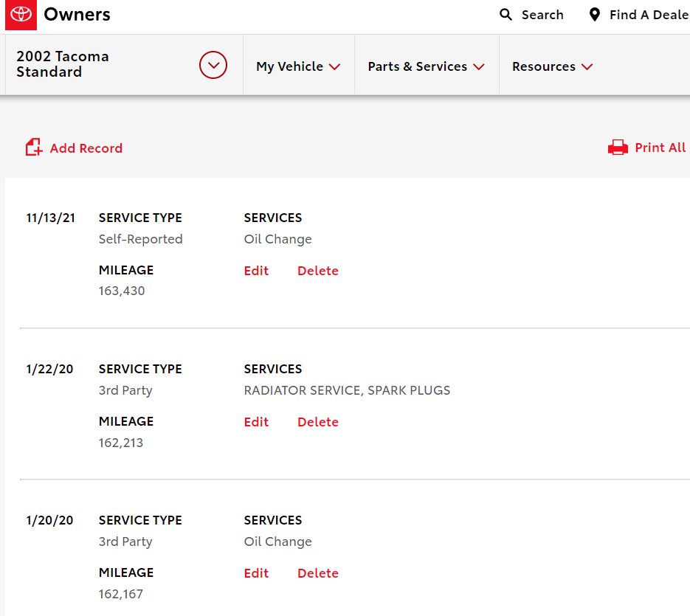Viewport: 690px width, 616px height.
Task: Edit the 1/22/20 radiator service record
Action: (256, 422)
